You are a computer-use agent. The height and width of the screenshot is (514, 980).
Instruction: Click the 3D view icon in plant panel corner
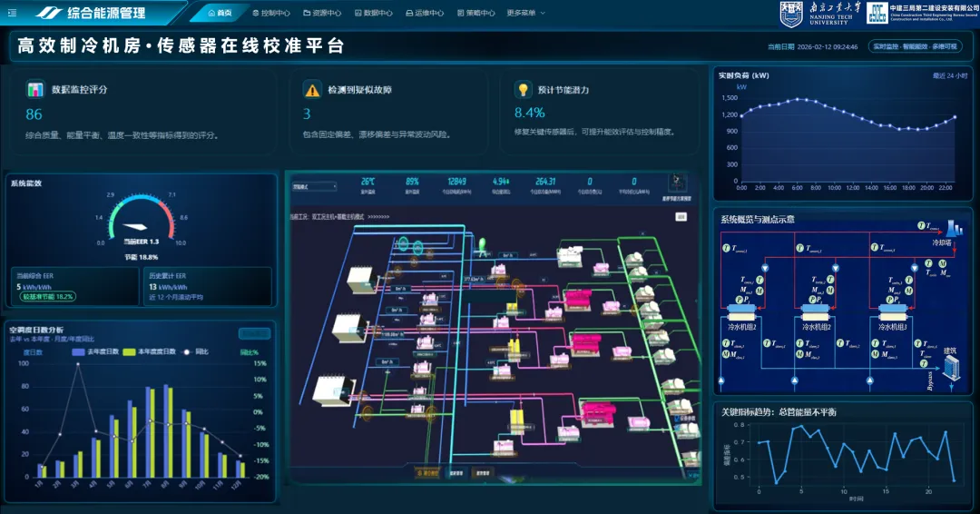click(x=677, y=183)
